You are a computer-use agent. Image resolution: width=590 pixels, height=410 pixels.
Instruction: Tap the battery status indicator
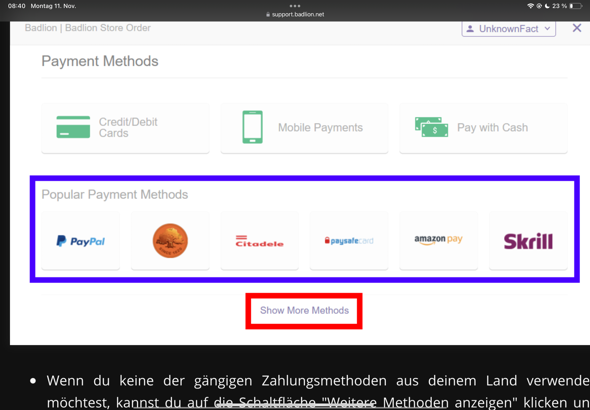[x=576, y=6]
